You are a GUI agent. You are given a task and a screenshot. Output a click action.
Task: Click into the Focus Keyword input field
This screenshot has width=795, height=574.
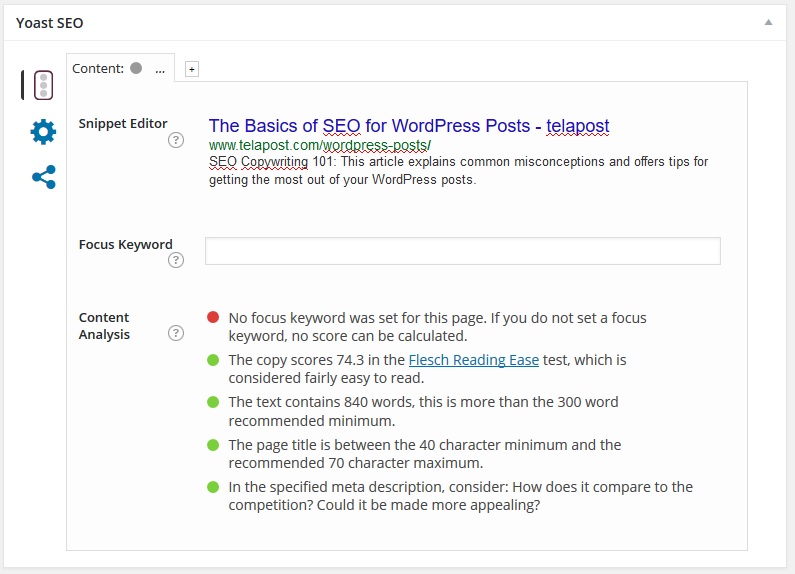coord(462,251)
